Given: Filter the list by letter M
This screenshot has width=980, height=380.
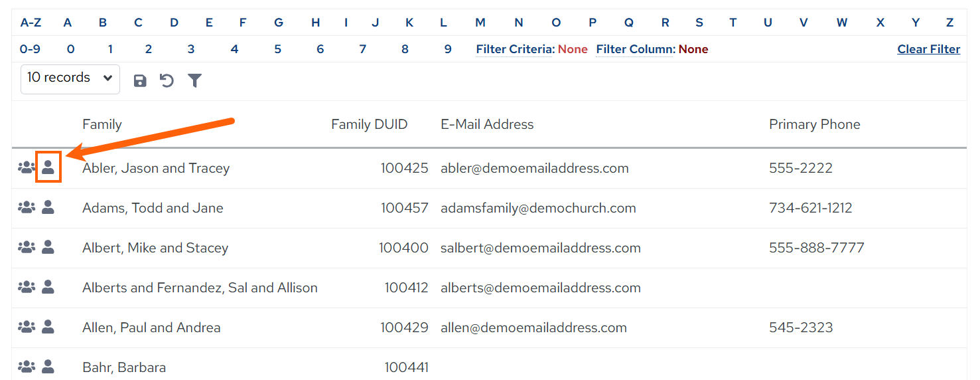Looking at the screenshot, I should (480, 23).
